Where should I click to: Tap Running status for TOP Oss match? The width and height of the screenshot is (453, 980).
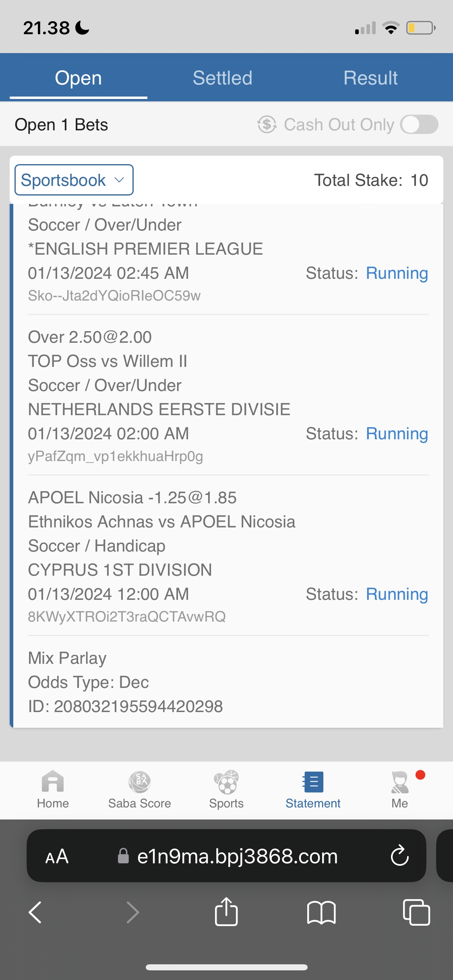[x=397, y=434]
